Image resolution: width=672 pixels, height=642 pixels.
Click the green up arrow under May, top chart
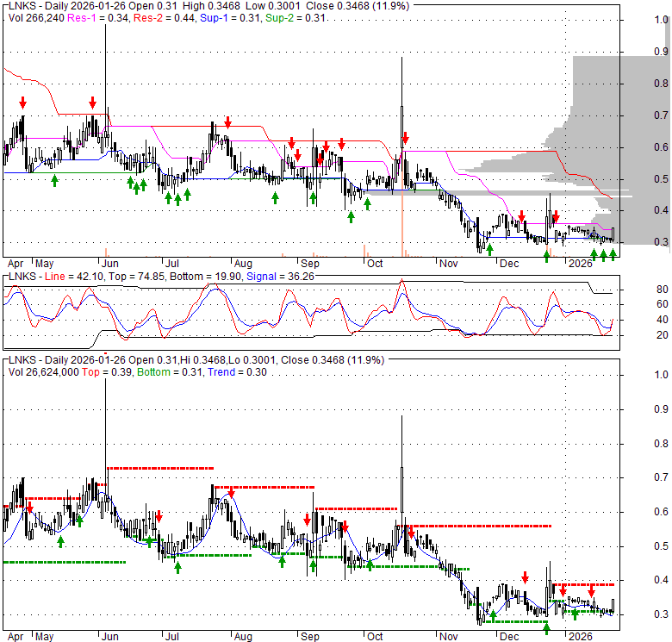pos(55,180)
